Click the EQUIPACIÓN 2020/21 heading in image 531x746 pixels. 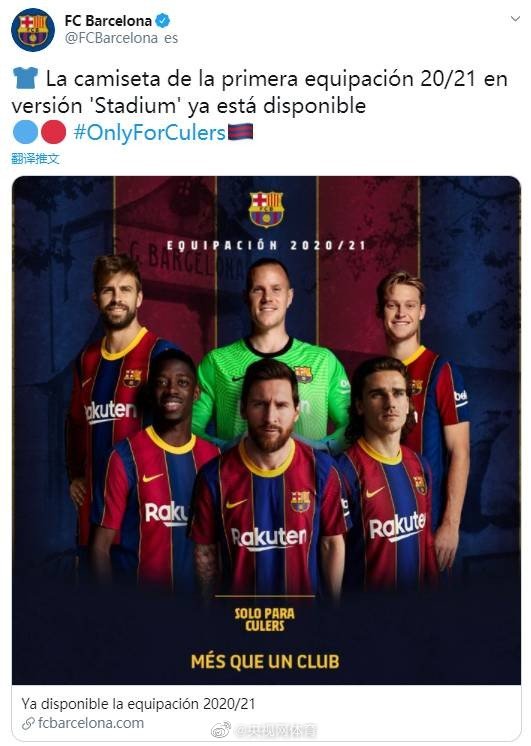pos(266,245)
